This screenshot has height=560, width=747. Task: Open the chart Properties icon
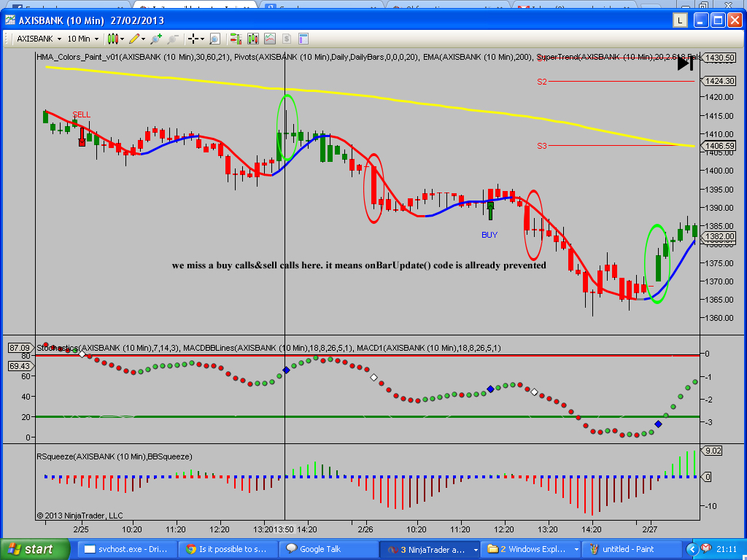click(303, 39)
